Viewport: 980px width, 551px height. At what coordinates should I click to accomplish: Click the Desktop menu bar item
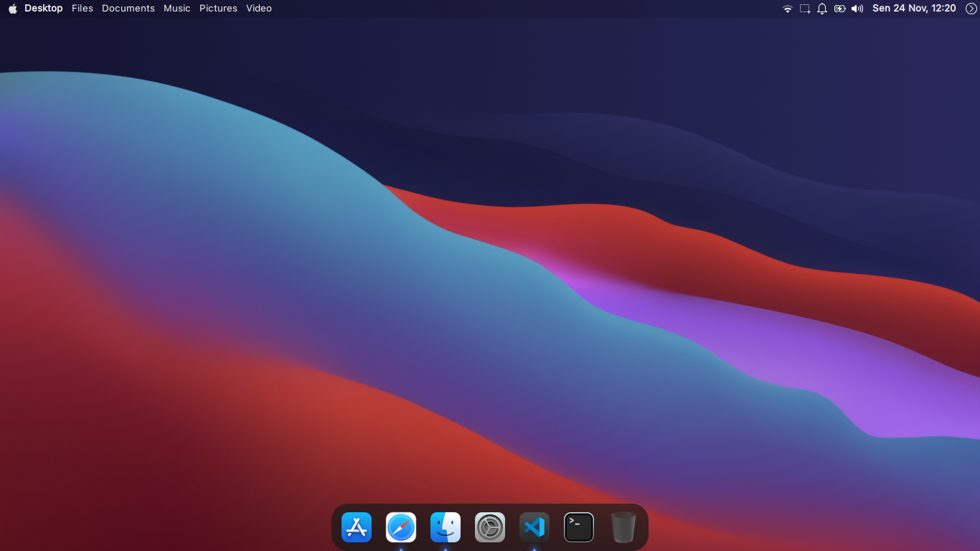(x=44, y=9)
